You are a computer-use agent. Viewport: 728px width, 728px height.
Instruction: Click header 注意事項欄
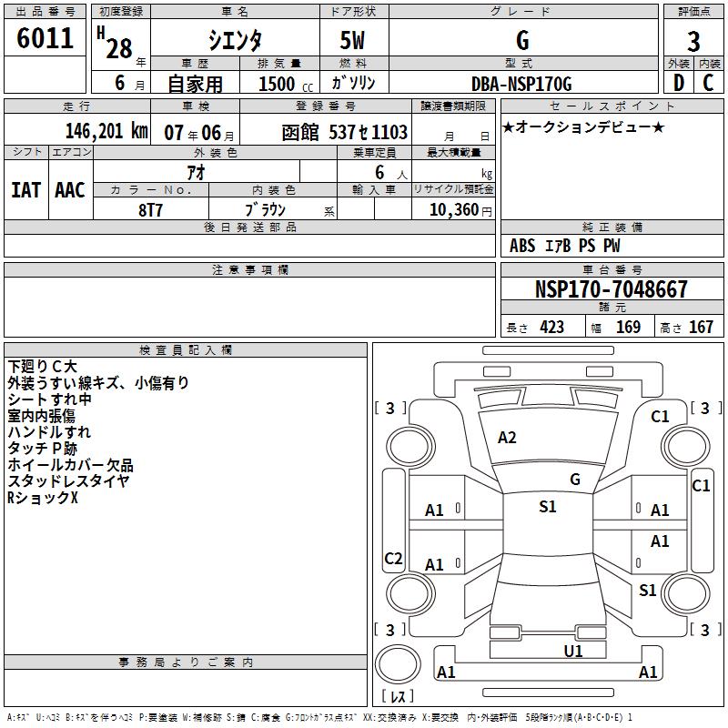[x=249, y=269]
